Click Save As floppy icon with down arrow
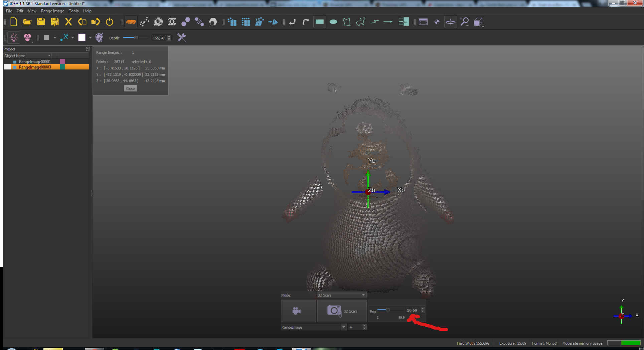Screen dimensions: 644x350 [54, 22]
